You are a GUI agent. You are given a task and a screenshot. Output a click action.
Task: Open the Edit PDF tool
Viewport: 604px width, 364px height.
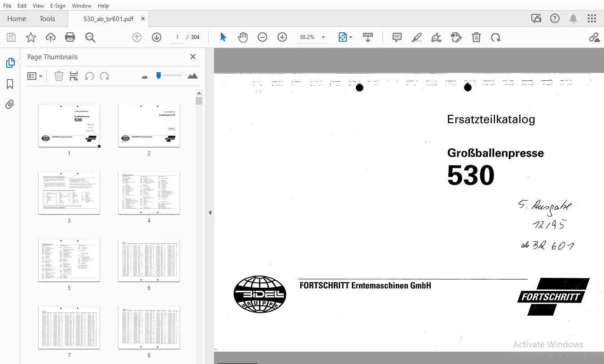(x=456, y=37)
